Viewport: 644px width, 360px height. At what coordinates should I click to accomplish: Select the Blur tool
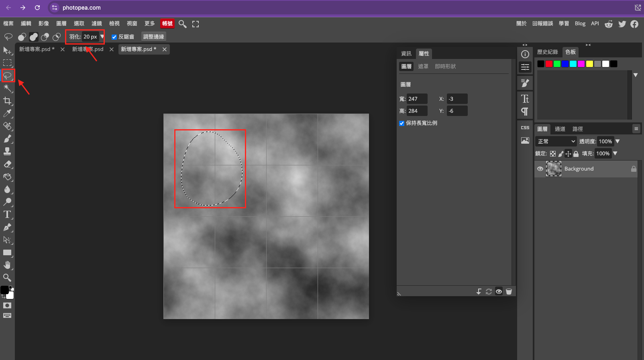point(7,189)
